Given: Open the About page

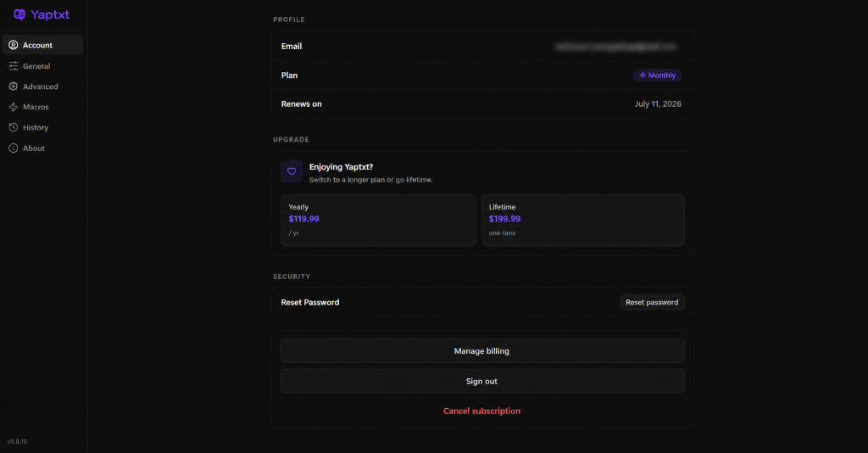Looking at the screenshot, I should click(42, 148).
